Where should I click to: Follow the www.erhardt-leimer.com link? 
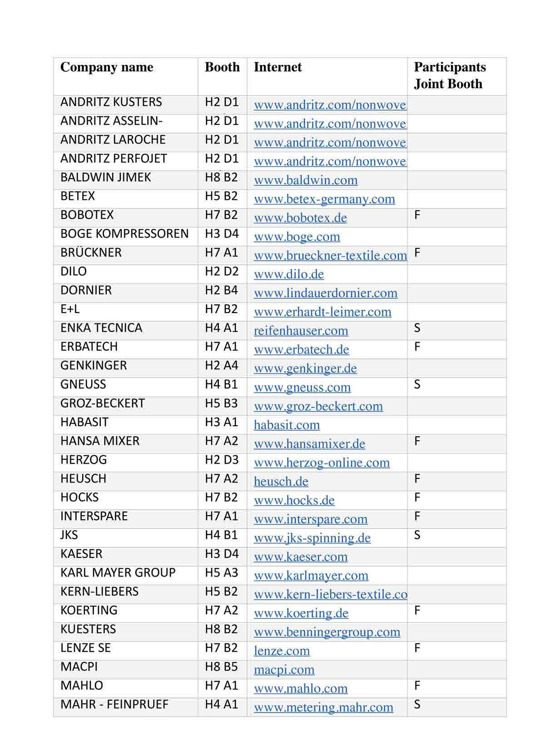[322, 312]
